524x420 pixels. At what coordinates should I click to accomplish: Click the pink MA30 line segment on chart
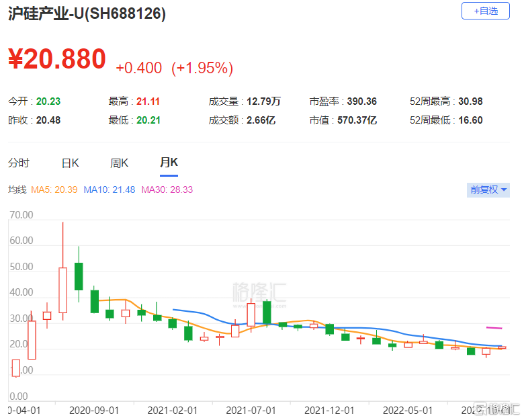tap(494, 328)
